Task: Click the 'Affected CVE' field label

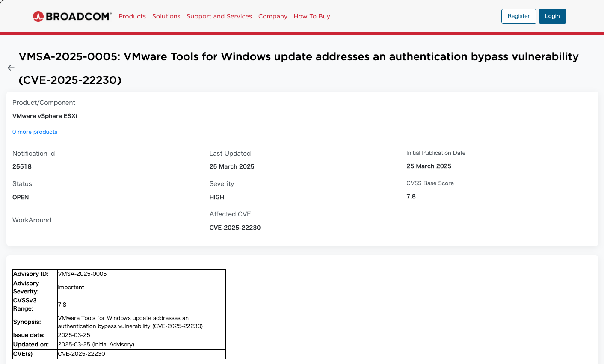Action: point(230,214)
